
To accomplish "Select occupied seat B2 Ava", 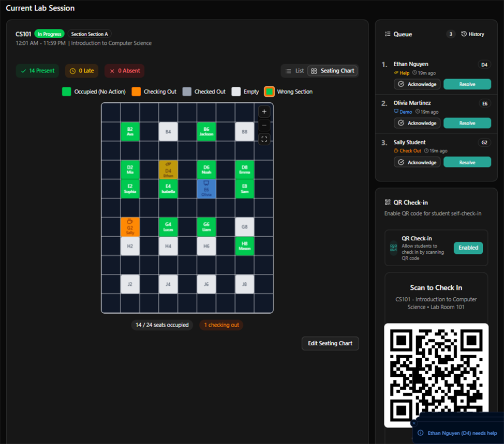I will [x=130, y=132].
